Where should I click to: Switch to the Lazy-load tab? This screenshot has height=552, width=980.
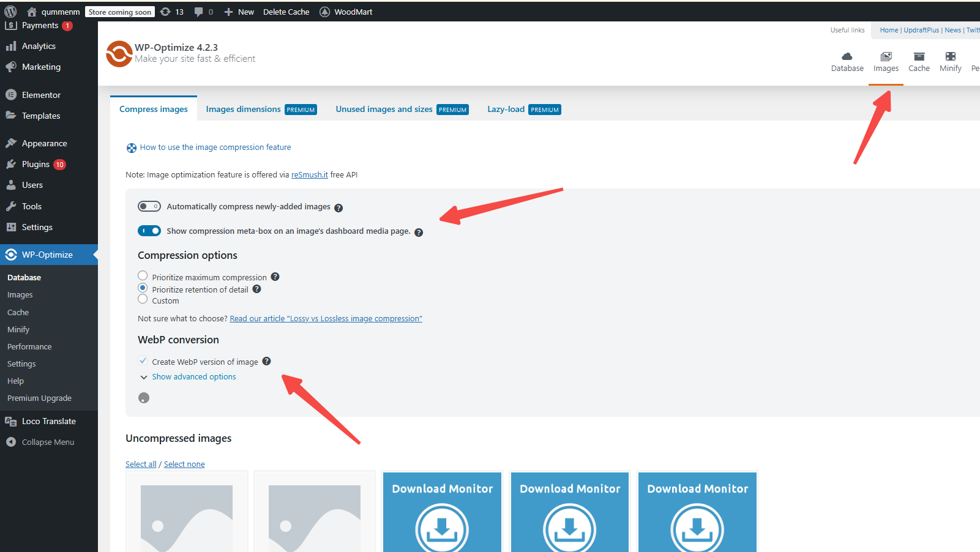[x=506, y=109]
